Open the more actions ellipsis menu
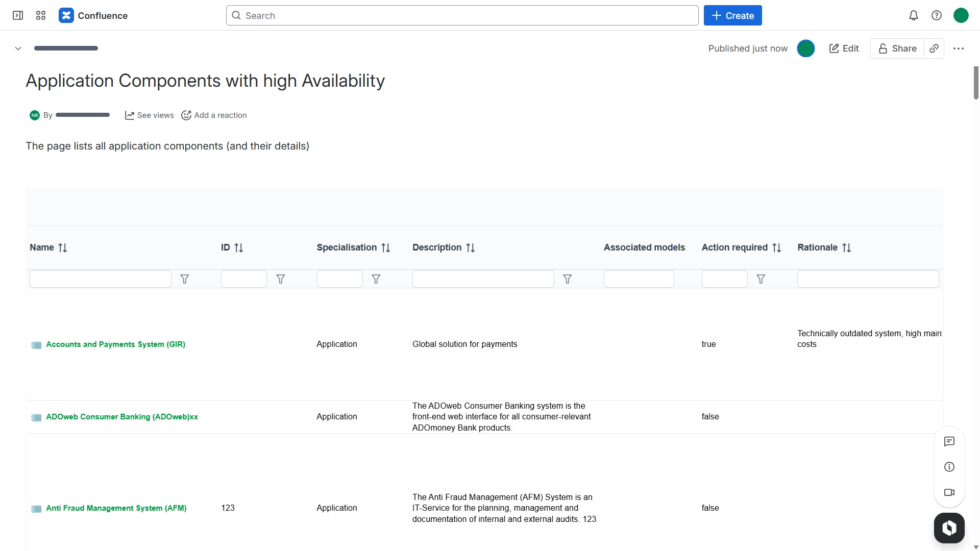 click(x=959, y=48)
